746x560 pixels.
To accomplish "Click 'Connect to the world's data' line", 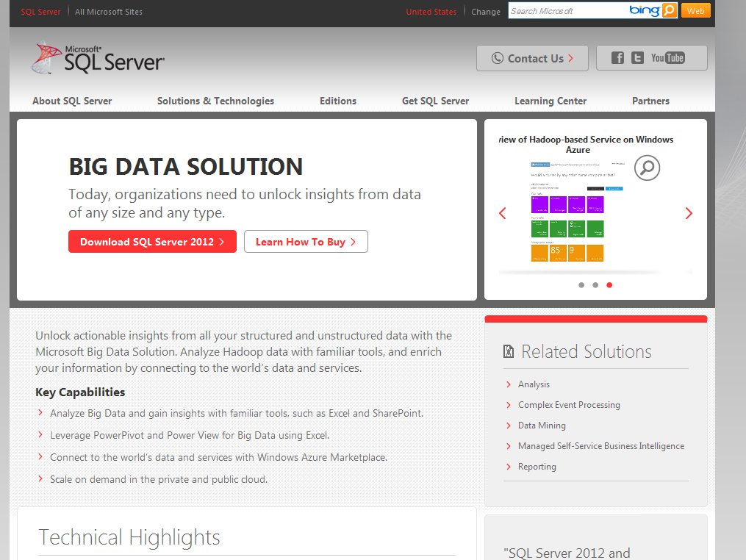I will point(219,457).
